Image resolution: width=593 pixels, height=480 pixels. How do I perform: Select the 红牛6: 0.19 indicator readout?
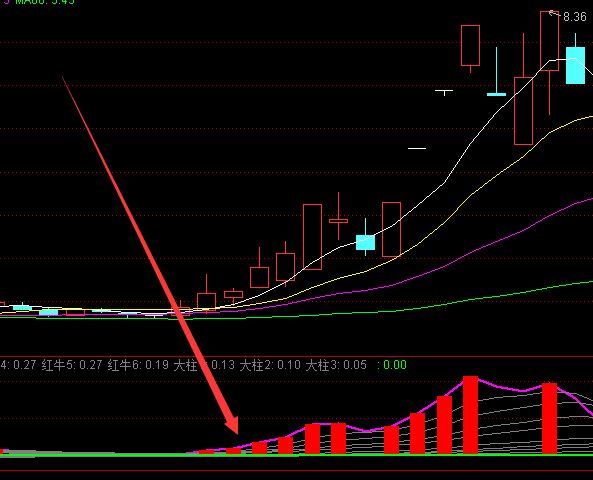click(138, 365)
